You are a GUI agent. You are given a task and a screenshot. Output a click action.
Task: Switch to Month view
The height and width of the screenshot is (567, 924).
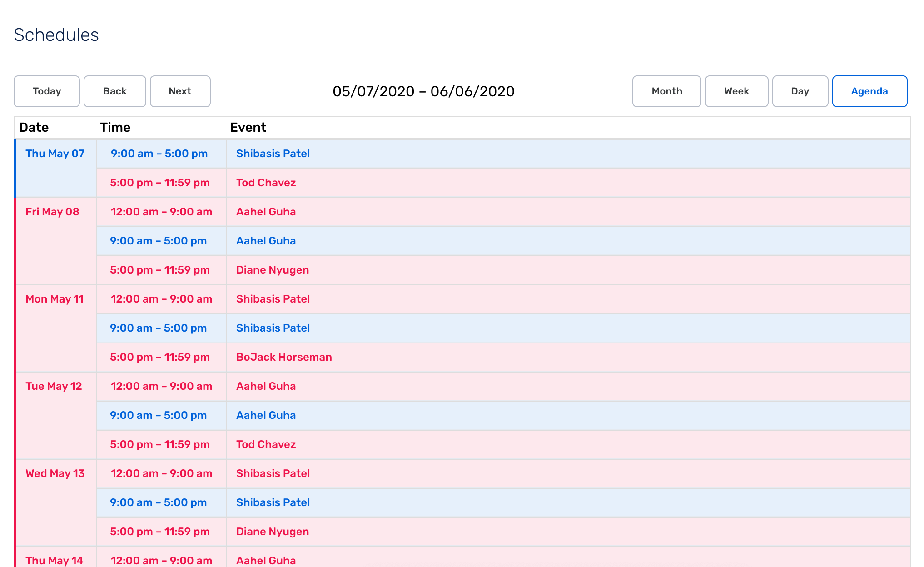coord(667,91)
